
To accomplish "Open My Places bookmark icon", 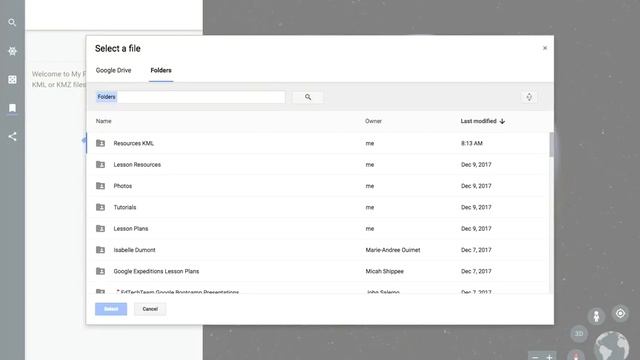I will coord(12,108).
